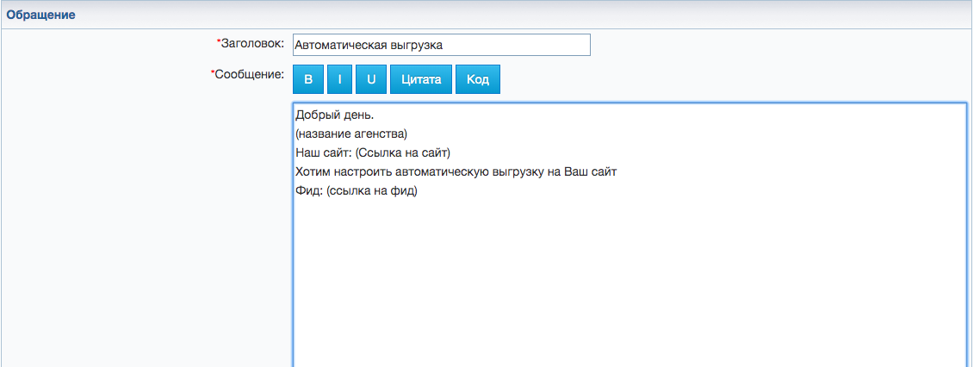980x367 pixels.
Task: Click the line 'Добрый день.' in message
Action: 334,115
